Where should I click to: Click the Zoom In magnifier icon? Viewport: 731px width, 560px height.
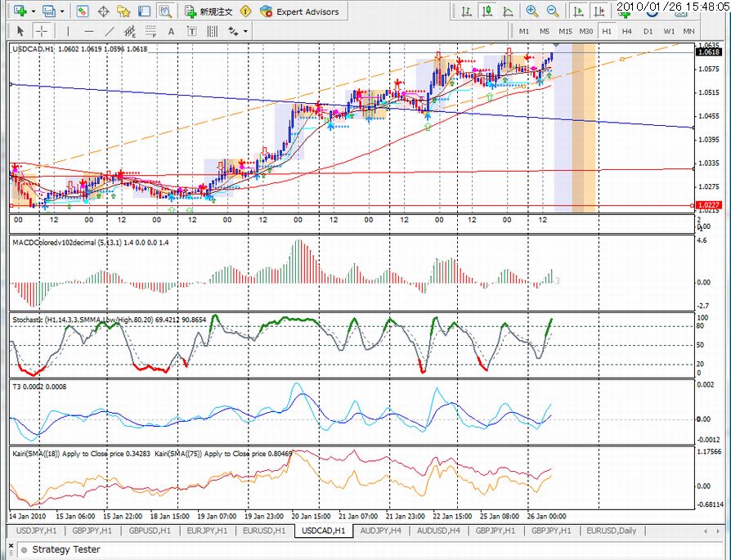tap(532, 11)
